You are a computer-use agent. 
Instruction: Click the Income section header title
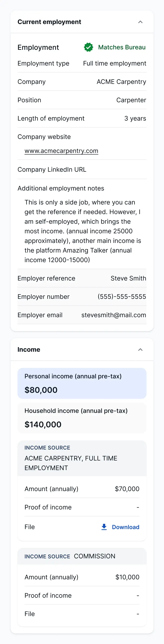click(x=29, y=350)
